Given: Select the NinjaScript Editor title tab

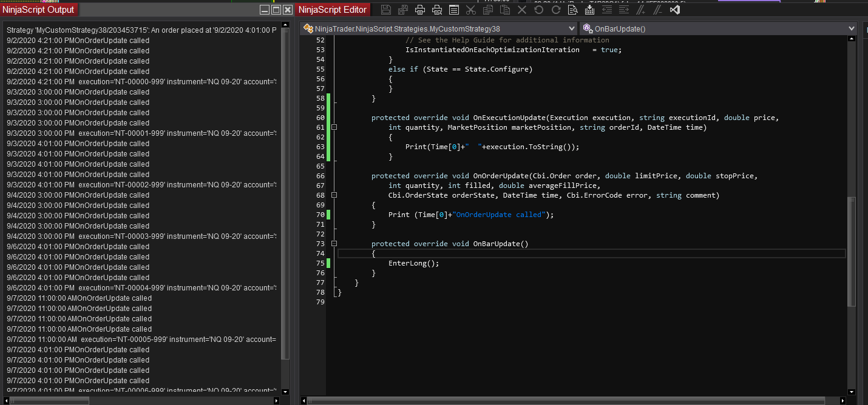Looking at the screenshot, I should pyautogui.click(x=333, y=10).
